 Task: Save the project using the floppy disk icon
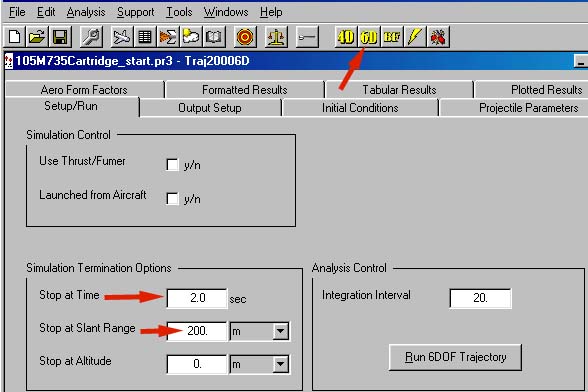pyautogui.click(x=60, y=37)
